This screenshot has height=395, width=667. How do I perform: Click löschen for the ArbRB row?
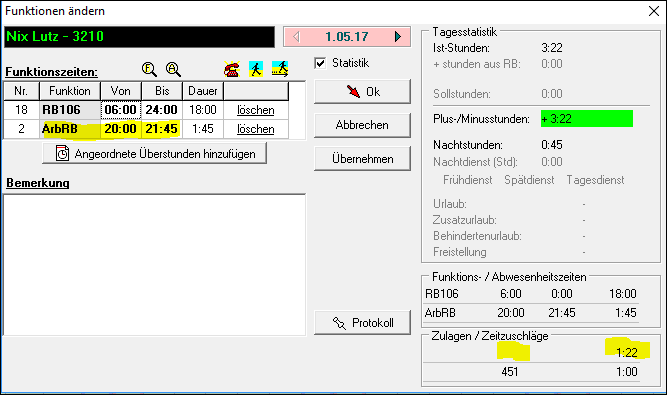[x=256, y=129]
